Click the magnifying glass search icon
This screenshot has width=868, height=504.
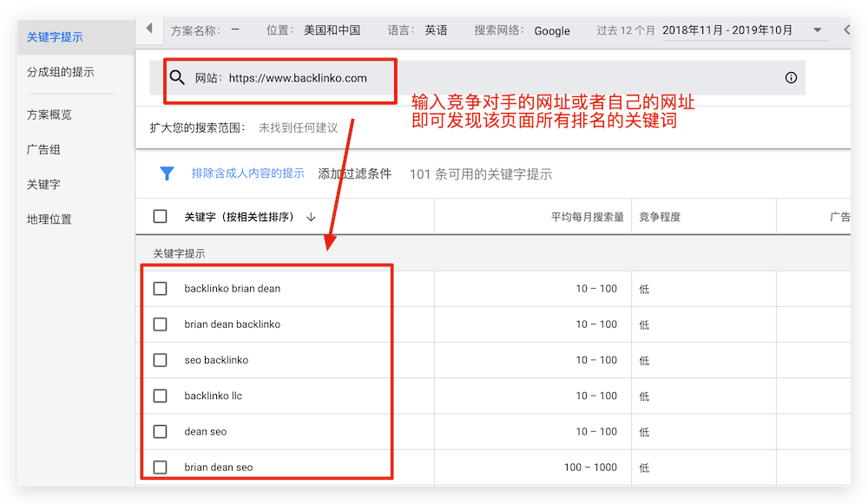pyautogui.click(x=178, y=78)
